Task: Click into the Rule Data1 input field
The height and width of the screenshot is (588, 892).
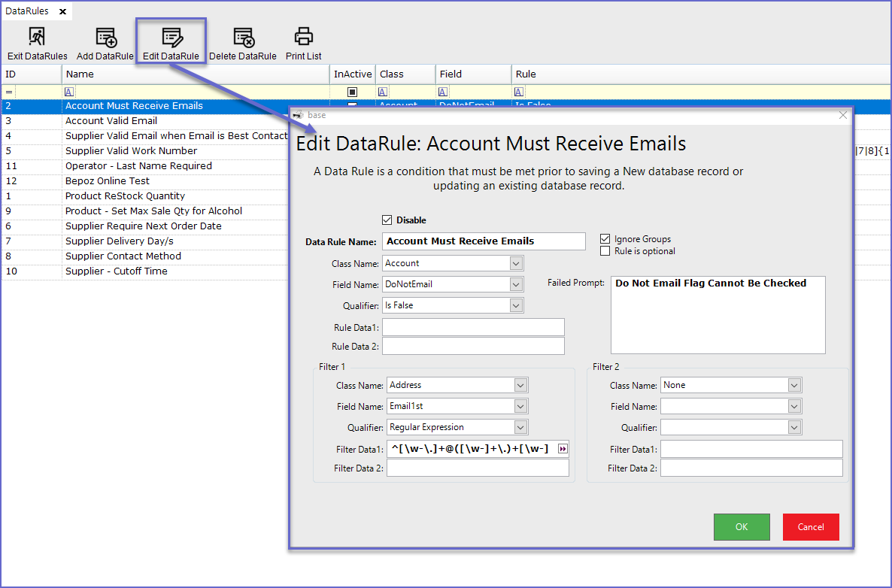Action: (473, 327)
